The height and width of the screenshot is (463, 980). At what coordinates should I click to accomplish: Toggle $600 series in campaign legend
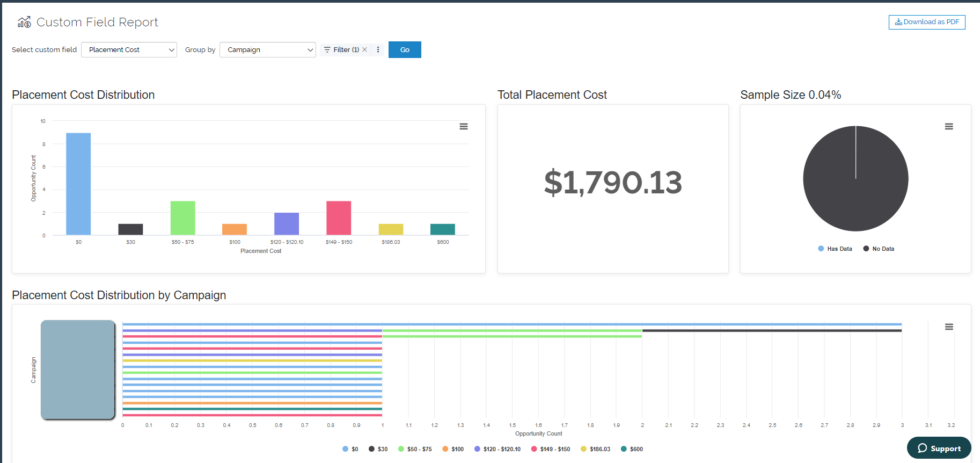point(632,449)
